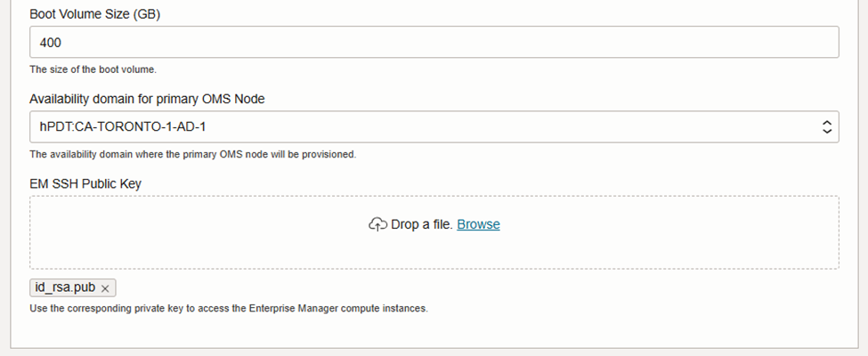Remove the id_rsa.pub uploaded file

pos(105,288)
